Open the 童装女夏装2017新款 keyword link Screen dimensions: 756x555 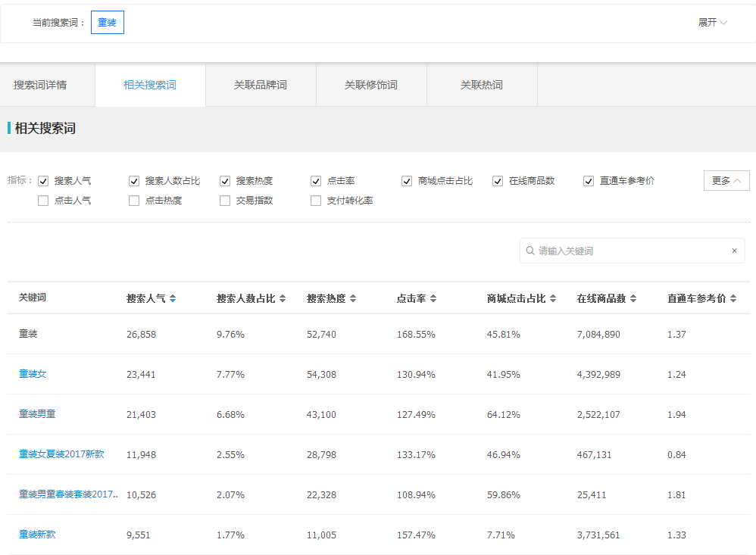(x=61, y=454)
